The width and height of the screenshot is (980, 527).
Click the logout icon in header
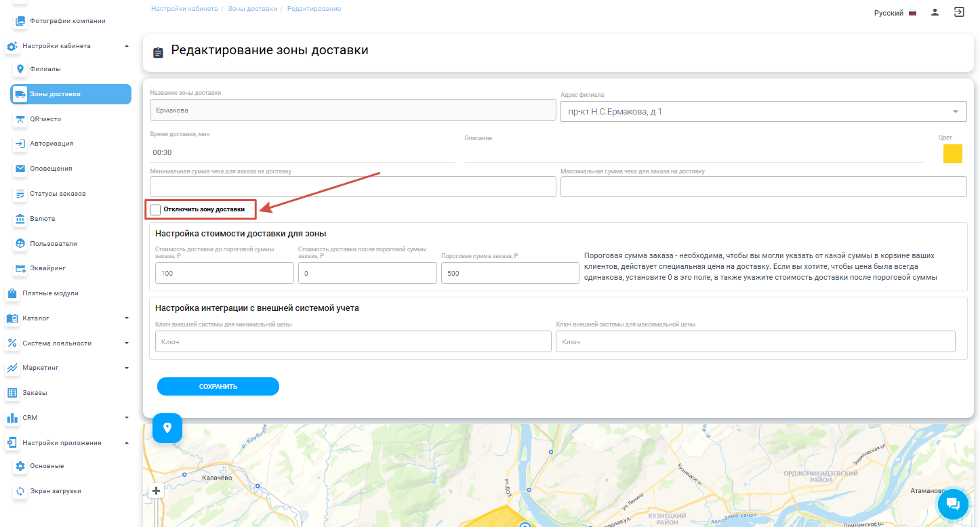click(959, 12)
